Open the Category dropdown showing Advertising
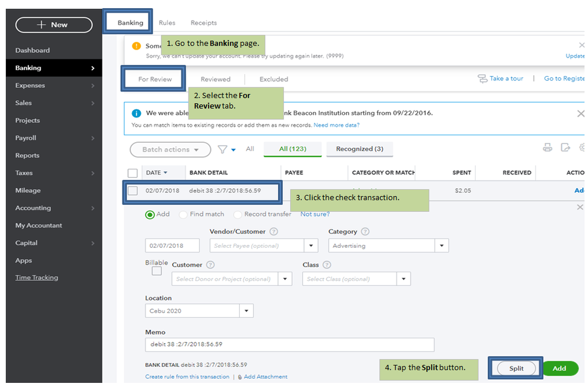588x387 pixels. [442, 245]
